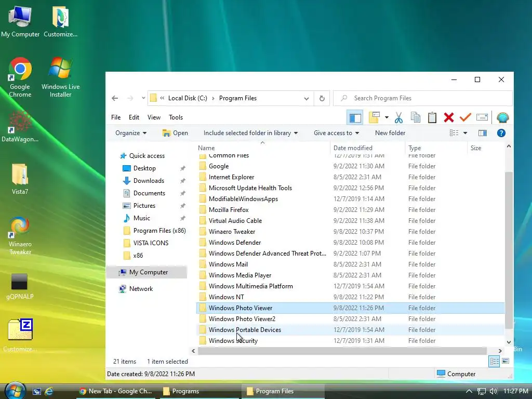
Task: Click the horizontal scrollbar thumb
Action: 342,351
